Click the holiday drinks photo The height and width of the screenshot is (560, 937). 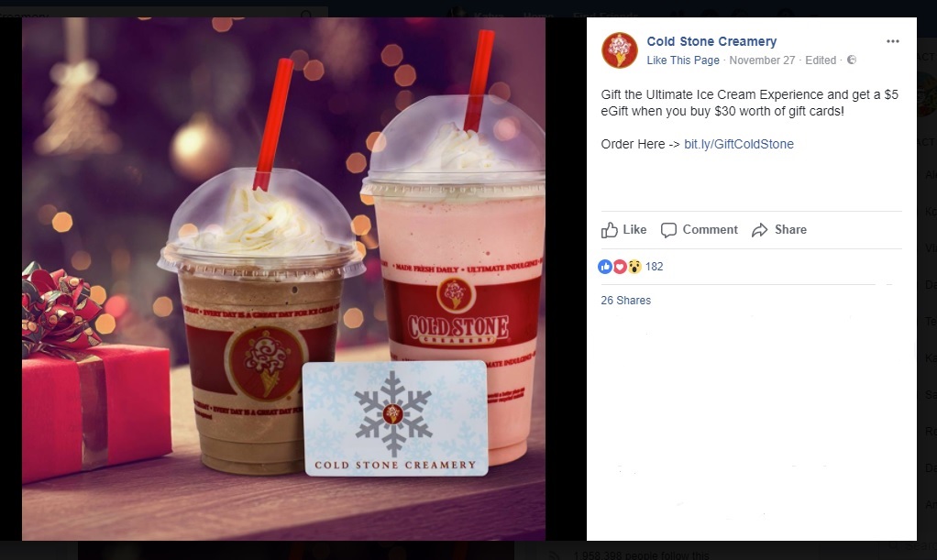coord(284,280)
